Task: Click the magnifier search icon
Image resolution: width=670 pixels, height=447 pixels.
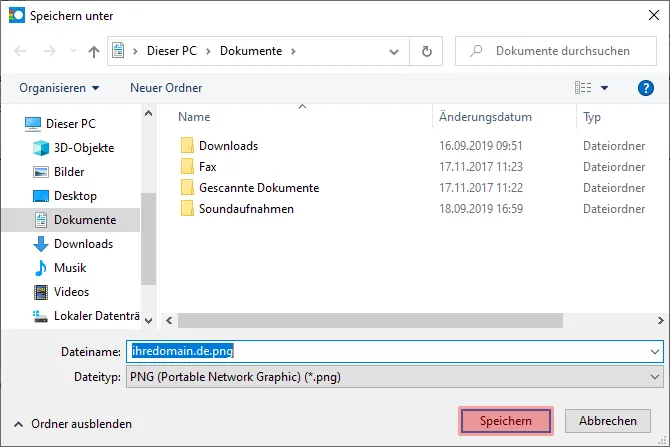Action: 476,51
